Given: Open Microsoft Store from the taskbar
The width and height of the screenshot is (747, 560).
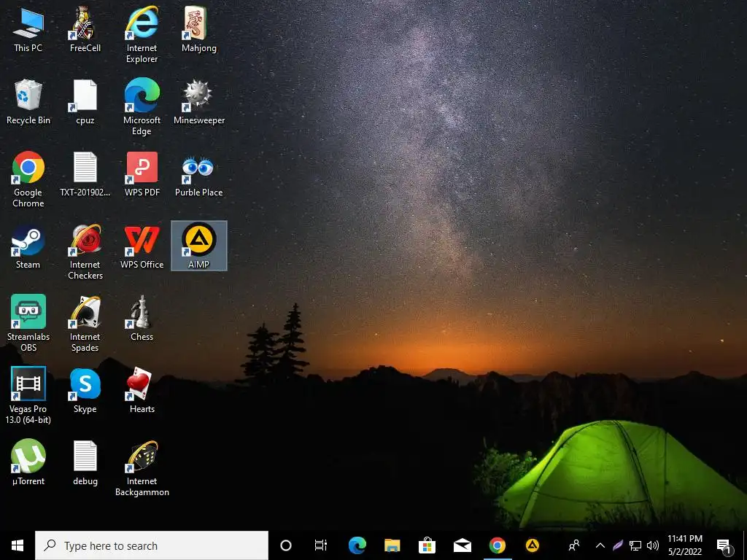Looking at the screenshot, I should pos(427,545).
